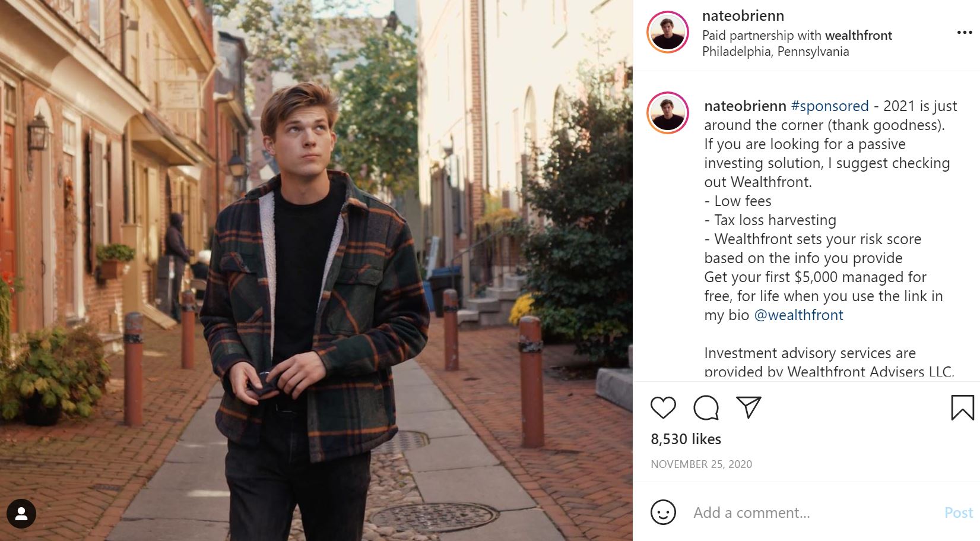980x541 pixels.
Task: Open the Philadelphia, Pennsylvania location link
Action: pos(775,52)
